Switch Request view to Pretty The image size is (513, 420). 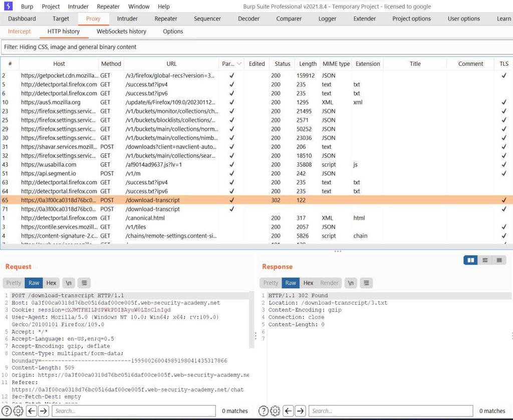[x=14, y=283]
